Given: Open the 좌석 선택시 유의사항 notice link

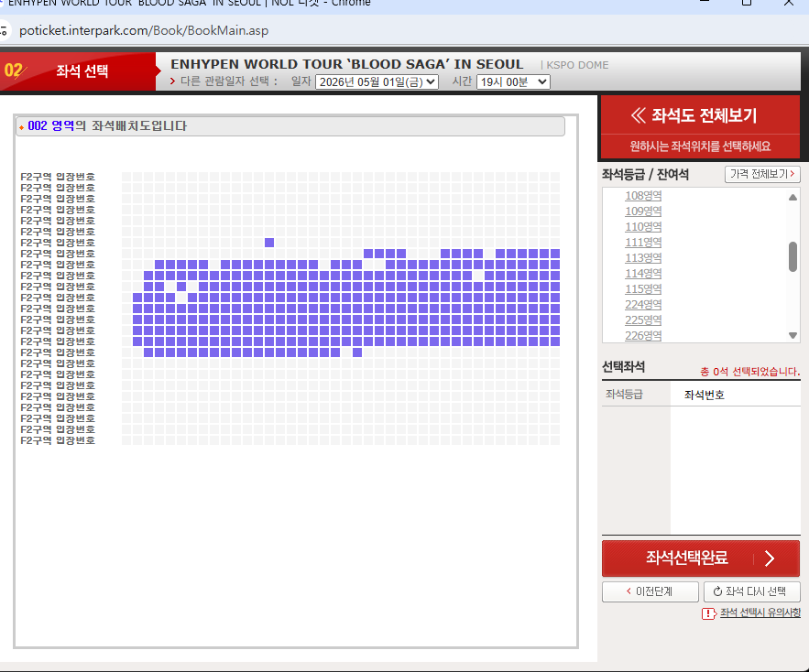Looking at the screenshot, I should 760,612.
